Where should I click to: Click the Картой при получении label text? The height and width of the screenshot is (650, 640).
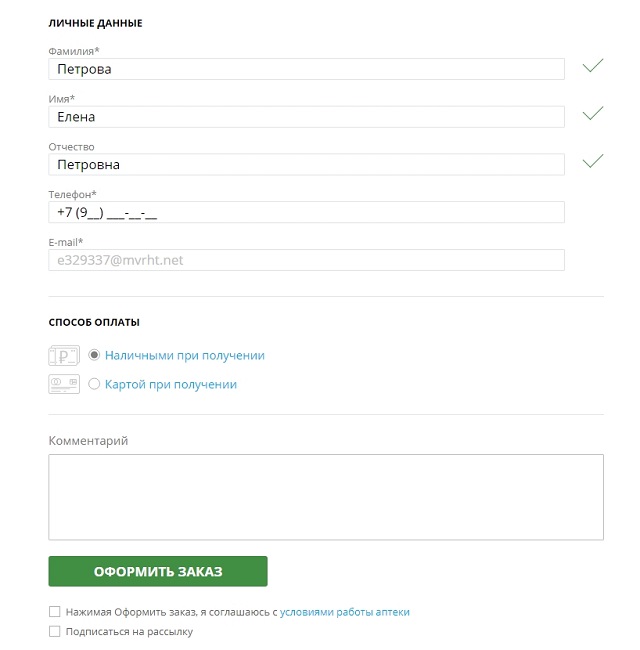coord(170,384)
